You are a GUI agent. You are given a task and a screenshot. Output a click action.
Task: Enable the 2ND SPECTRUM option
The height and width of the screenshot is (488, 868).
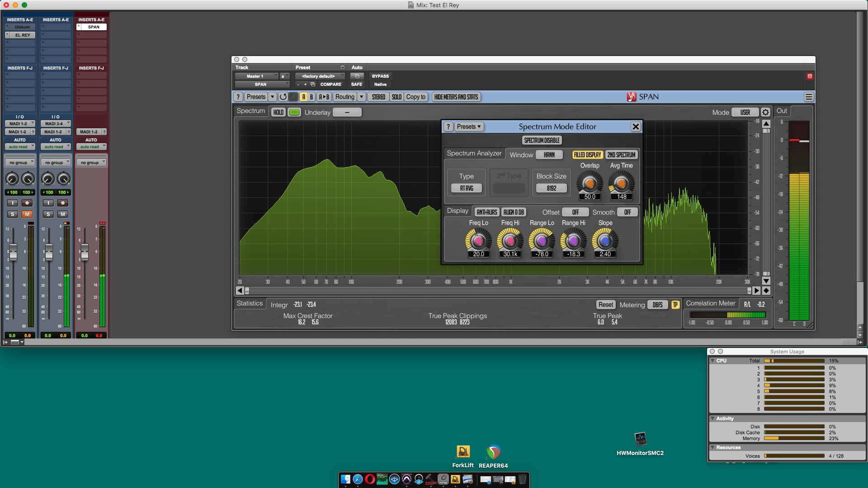tap(621, 155)
